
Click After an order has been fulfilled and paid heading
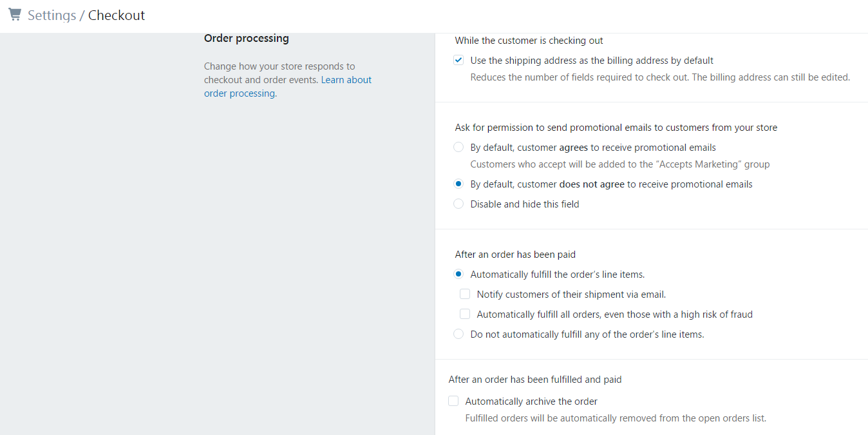coord(535,380)
